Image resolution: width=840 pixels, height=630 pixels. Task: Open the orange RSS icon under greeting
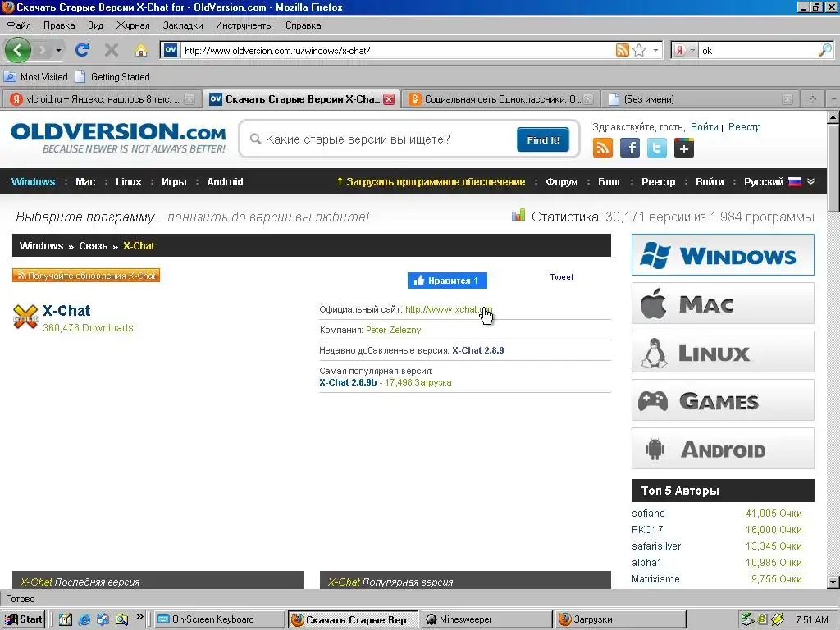[x=603, y=148]
